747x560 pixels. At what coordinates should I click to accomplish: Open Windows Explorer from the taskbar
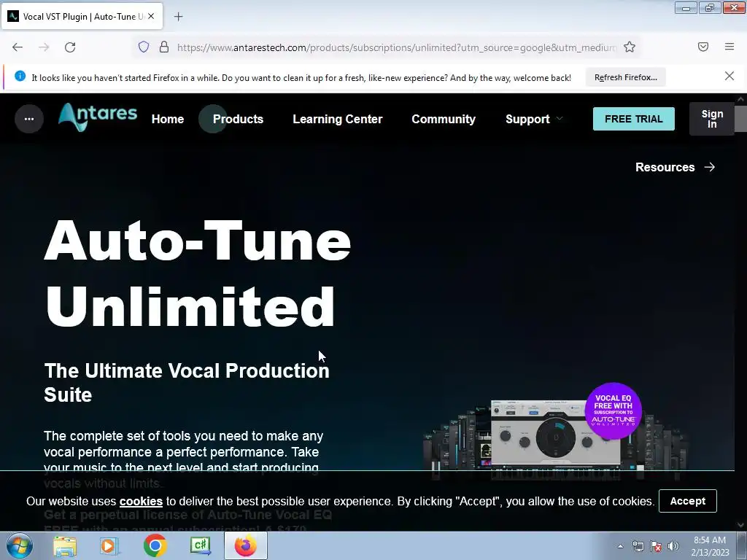[x=65, y=546]
